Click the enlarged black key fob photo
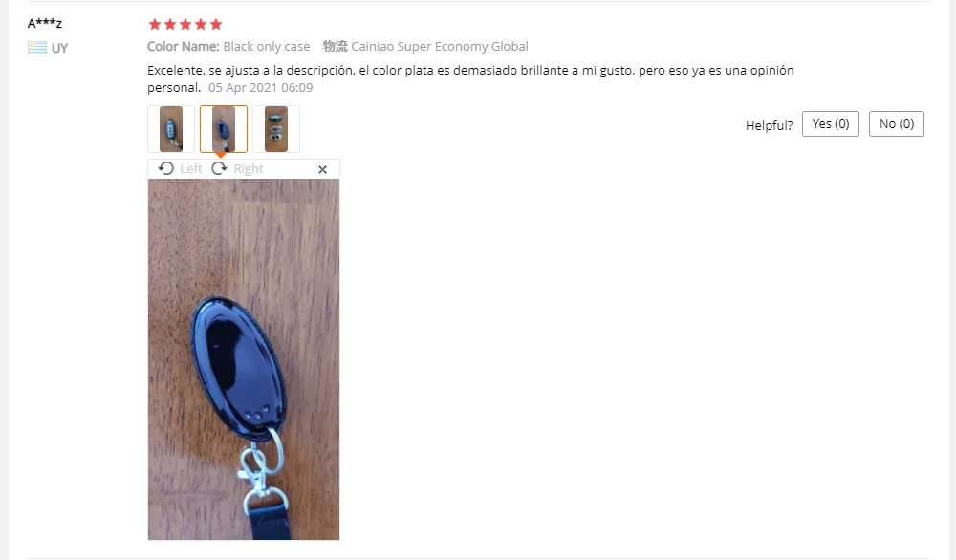 pyautogui.click(x=243, y=359)
